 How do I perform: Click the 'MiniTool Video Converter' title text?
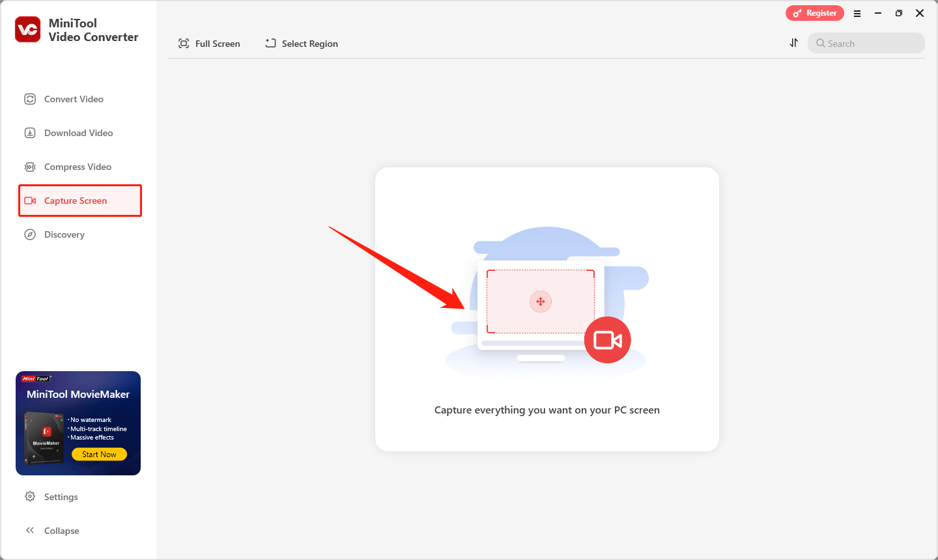tap(93, 30)
